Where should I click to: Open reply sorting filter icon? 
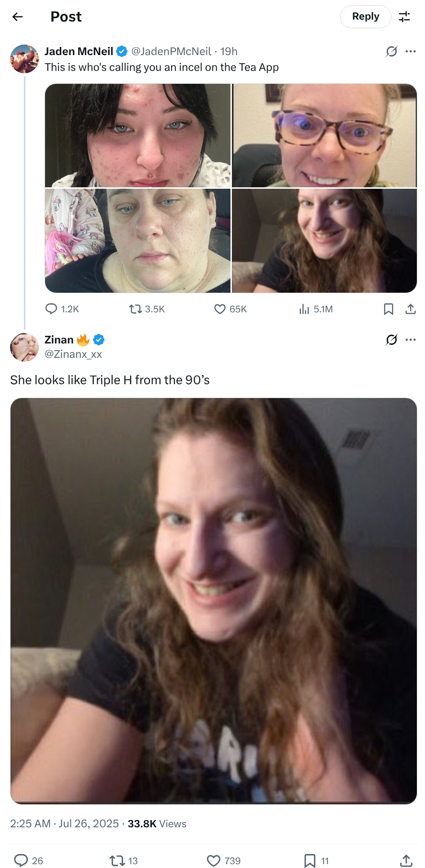[x=404, y=17]
